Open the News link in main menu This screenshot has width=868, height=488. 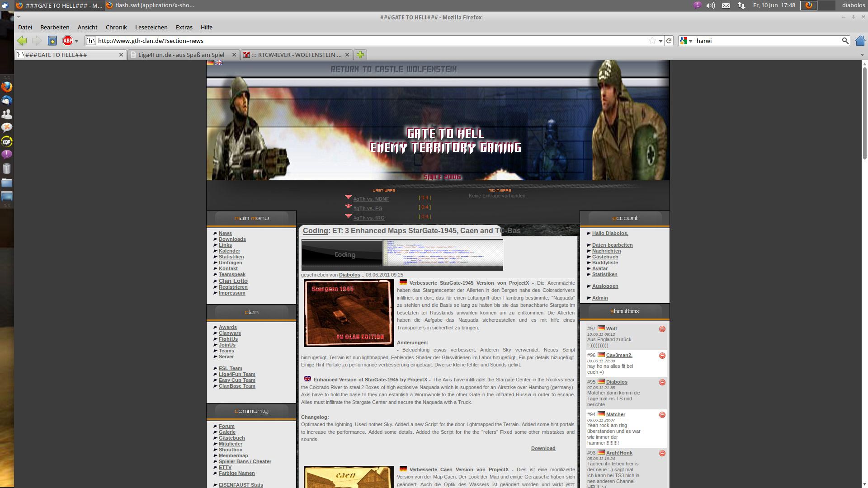(x=225, y=233)
